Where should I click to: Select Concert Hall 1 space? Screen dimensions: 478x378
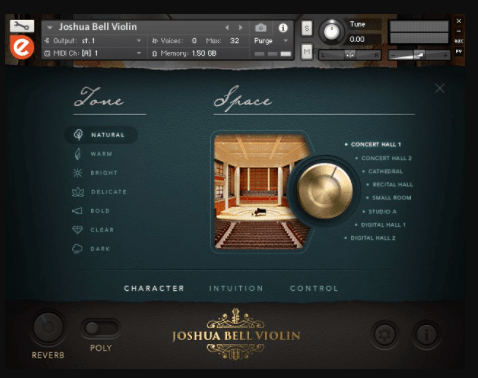(x=373, y=144)
